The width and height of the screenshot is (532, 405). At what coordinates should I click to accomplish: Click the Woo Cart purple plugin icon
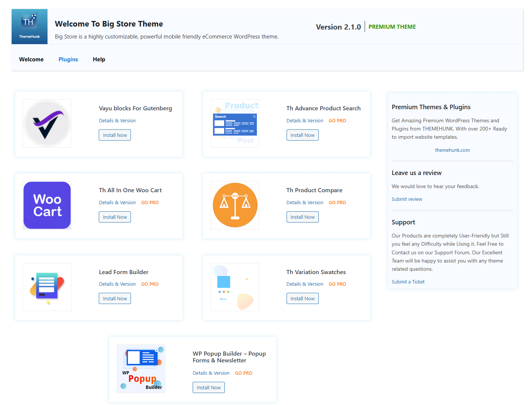47,205
